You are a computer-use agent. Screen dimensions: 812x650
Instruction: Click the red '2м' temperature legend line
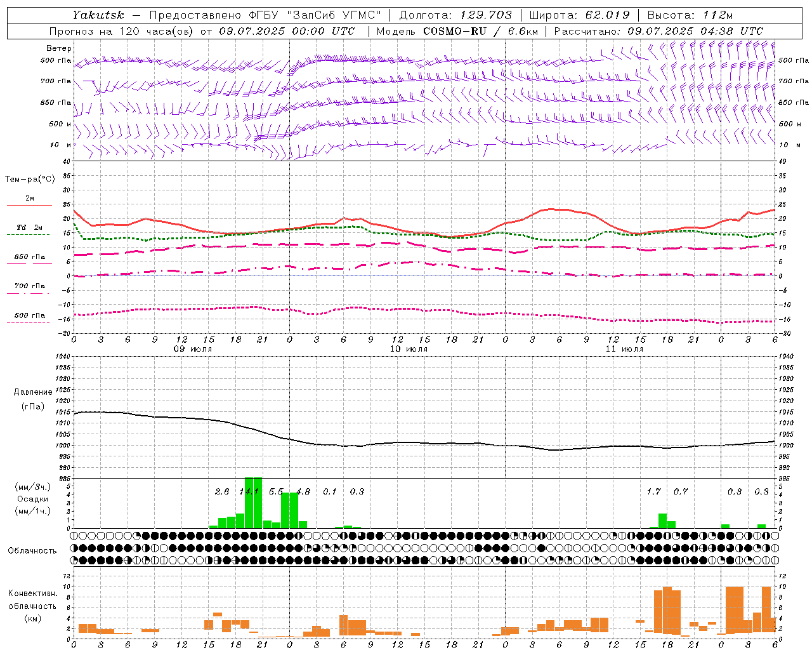click(x=29, y=205)
